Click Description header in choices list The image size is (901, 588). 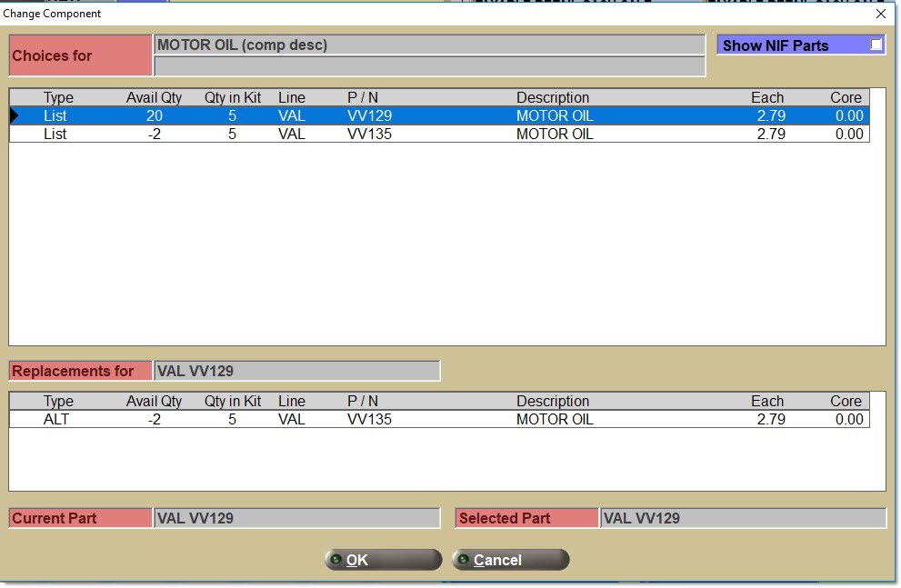click(553, 98)
